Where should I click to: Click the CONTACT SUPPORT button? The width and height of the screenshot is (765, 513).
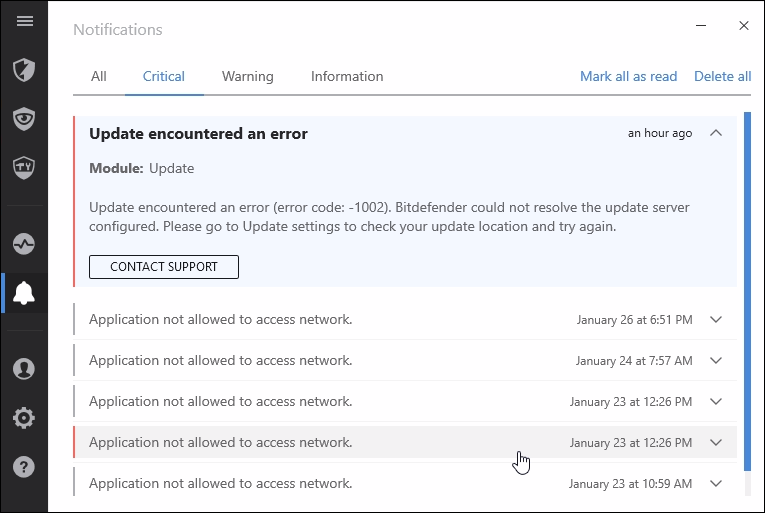164,267
